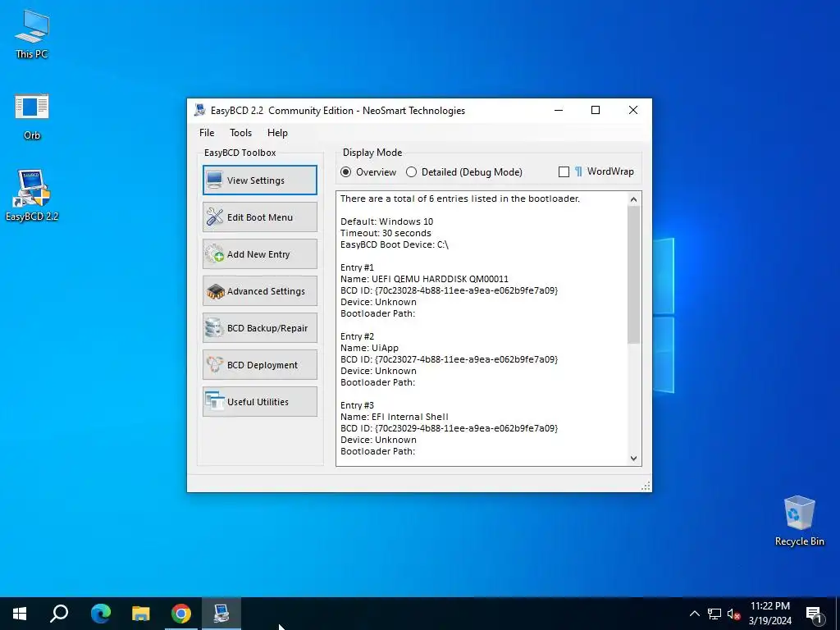This screenshot has width=840, height=630.
Task: Select Detailed (Debug Mode) radio button
Action: pos(412,172)
